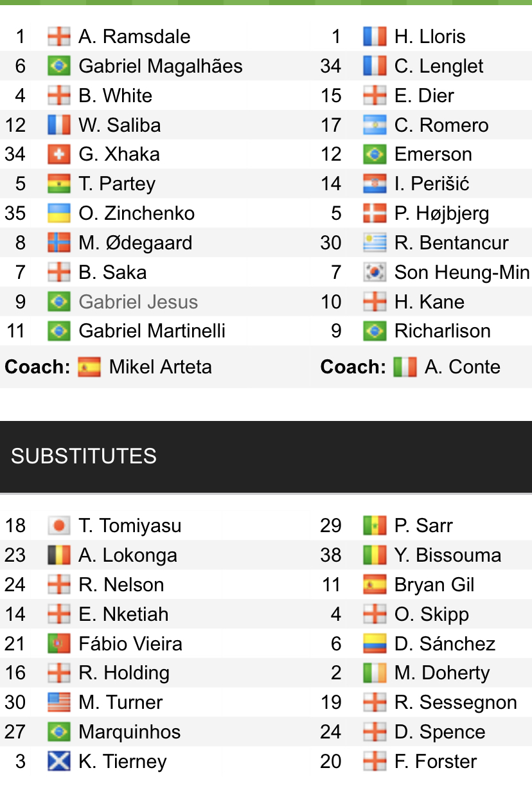Click the Ukraine flag beside O. Zinchenko

click(x=58, y=213)
